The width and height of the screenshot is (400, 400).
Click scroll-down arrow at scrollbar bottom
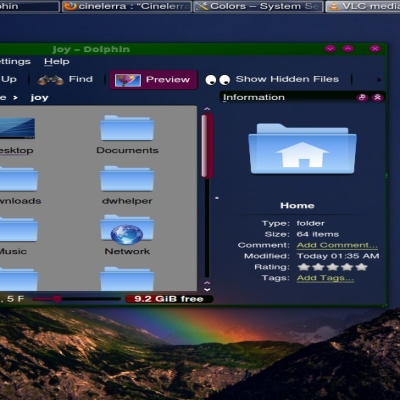click(207, 290)
